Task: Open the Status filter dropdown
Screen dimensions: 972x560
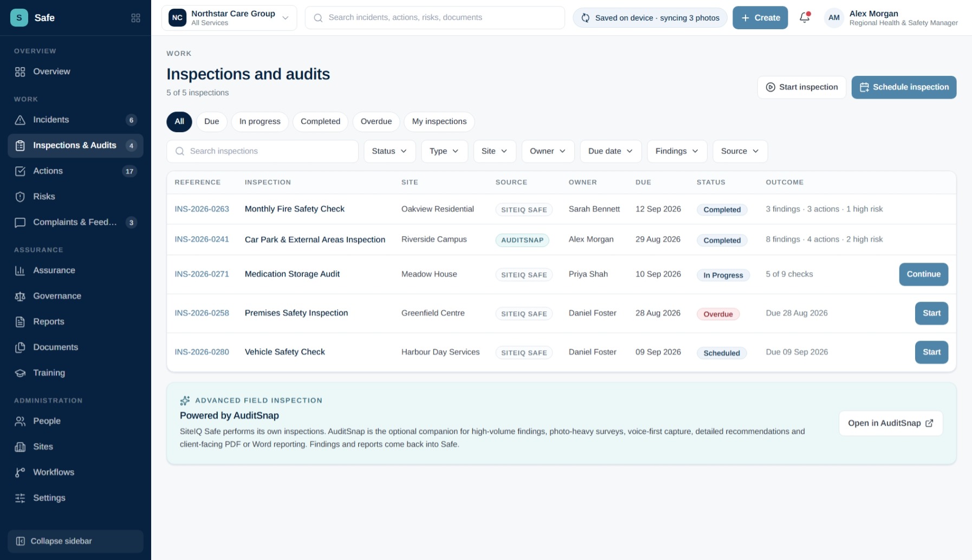Action: click(x=390, y=151)
